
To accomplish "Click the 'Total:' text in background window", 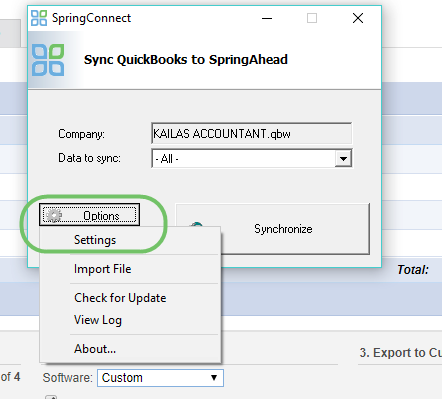I will (x=412, y=270).
